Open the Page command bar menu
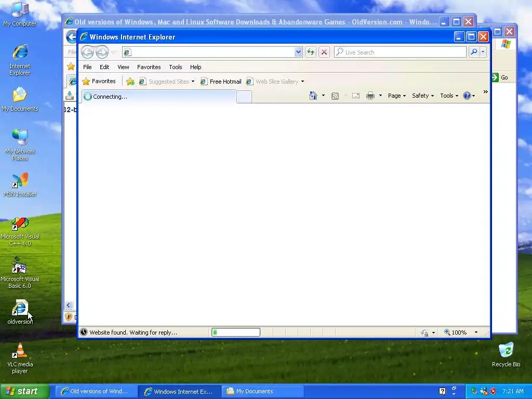Image resolution: width=532 pixels, height=399 pixels. [396, 96]
